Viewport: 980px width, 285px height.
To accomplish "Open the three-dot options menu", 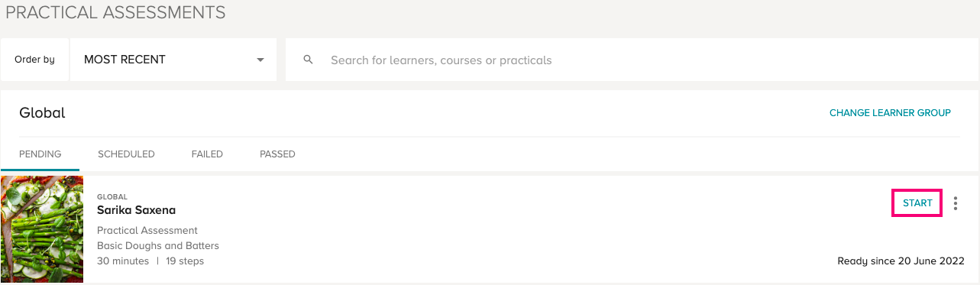I will [956, 203].
